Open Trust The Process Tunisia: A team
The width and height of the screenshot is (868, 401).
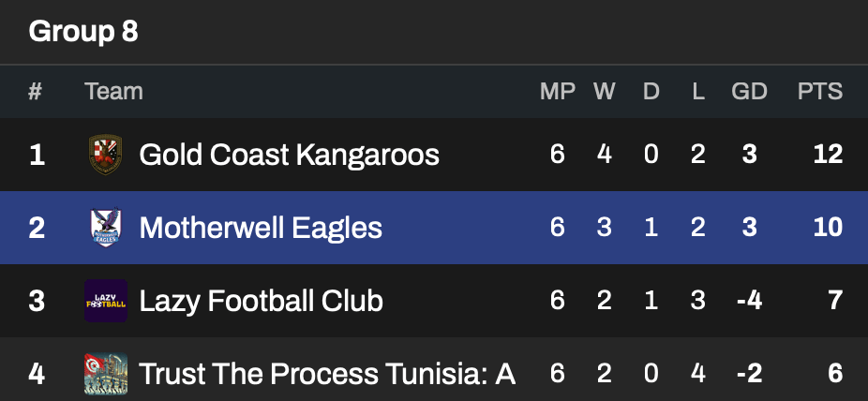pos(327,375)
